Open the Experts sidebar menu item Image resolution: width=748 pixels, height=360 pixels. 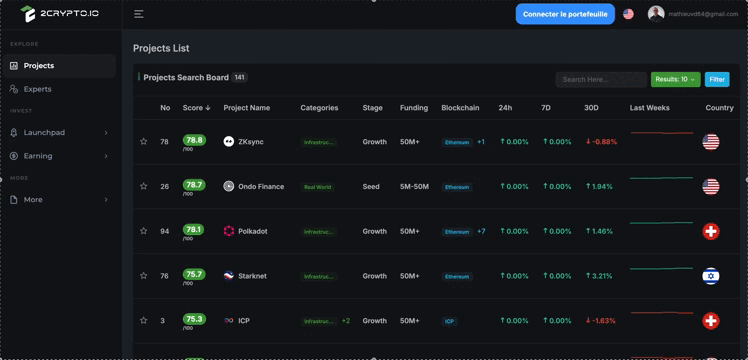pos(60,89)
